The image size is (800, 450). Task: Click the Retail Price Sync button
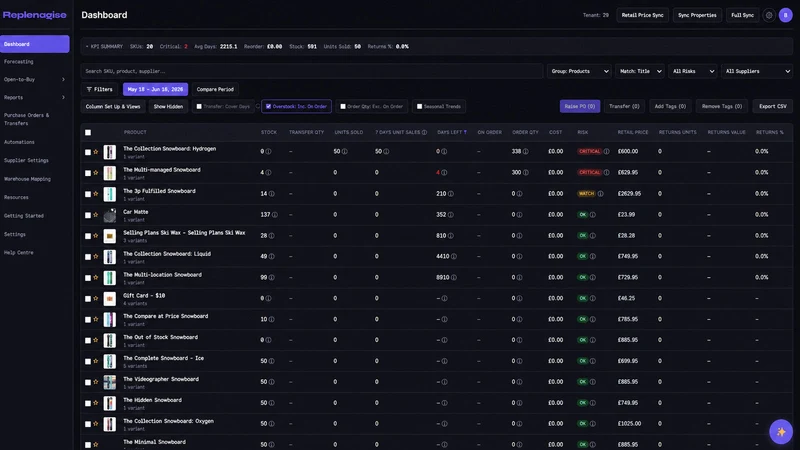(642, 15)
